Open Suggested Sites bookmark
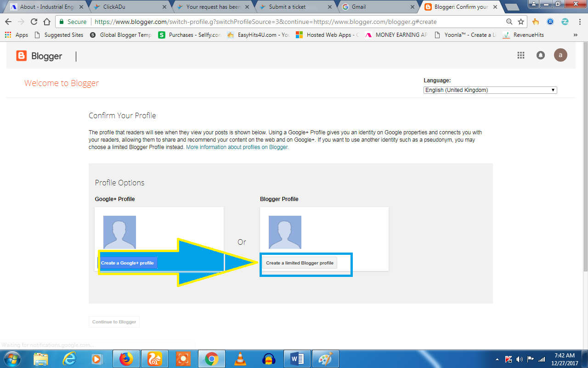This screenshot has width=588, height=368. [59, 35]
